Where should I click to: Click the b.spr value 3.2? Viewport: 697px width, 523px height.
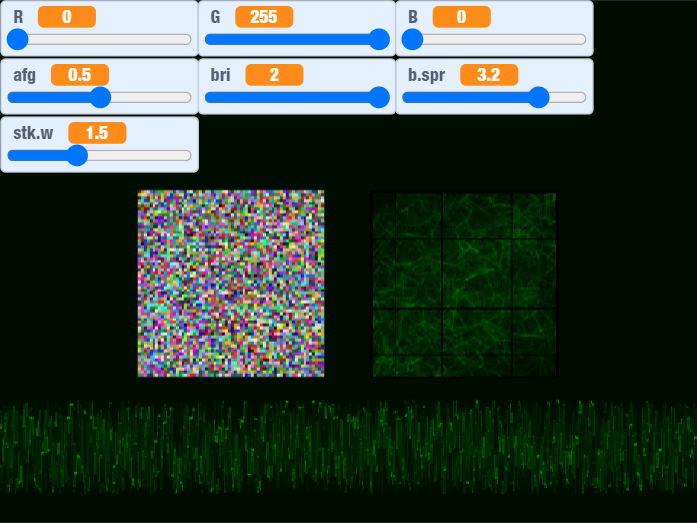(489, 75)
